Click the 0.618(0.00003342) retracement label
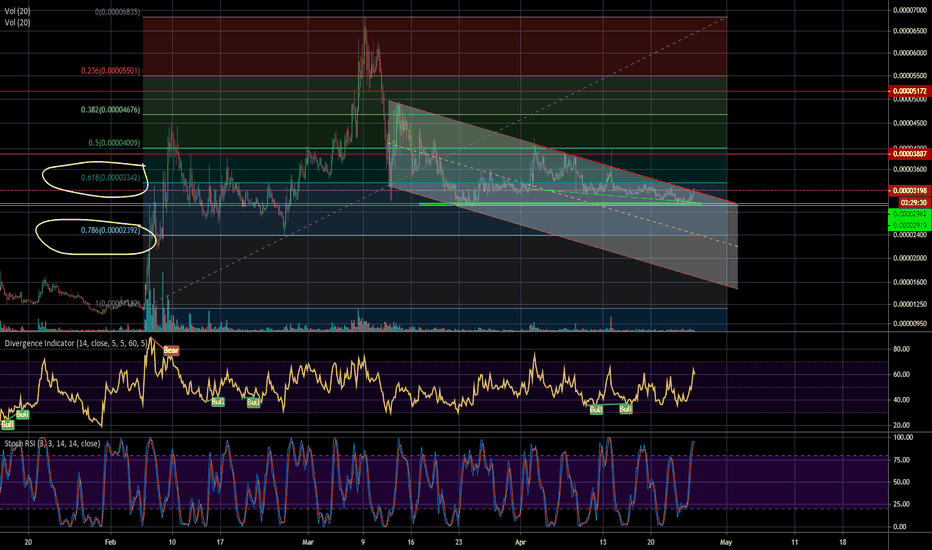932x550 pixels. [111, 178]
